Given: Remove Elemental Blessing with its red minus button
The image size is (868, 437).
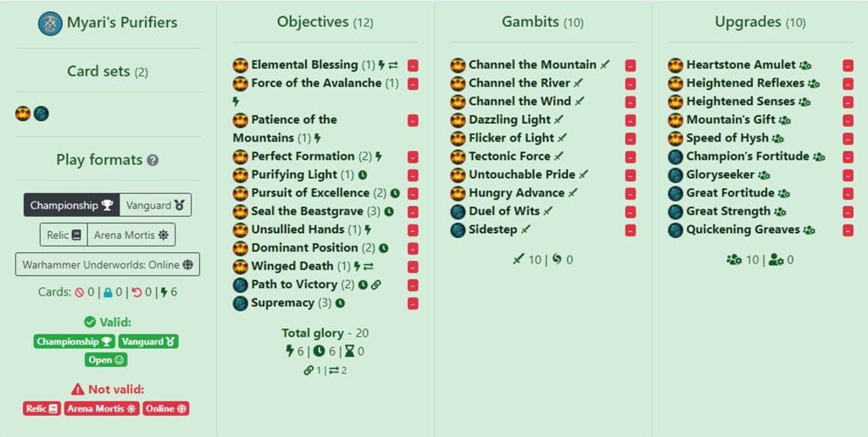Looking at the screenshot, I should [x=413, y=65].
